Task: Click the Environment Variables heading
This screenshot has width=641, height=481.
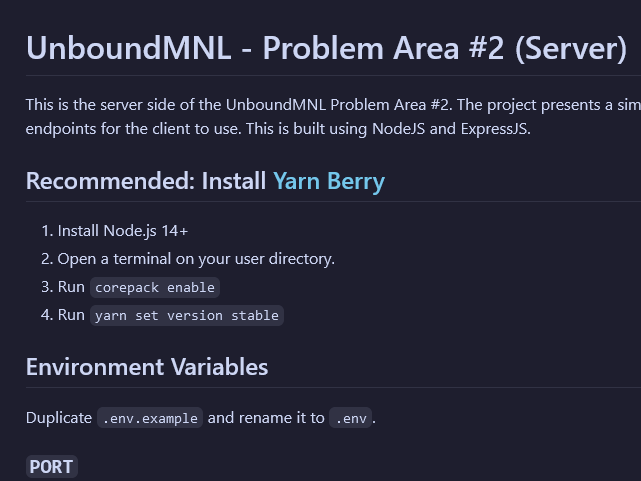Action: tap(147, 366)
